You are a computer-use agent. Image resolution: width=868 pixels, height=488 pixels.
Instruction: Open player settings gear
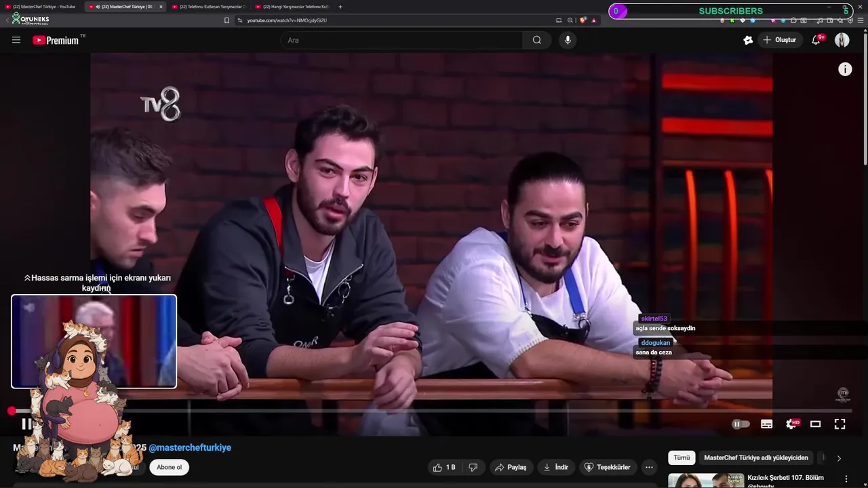coord(791,424)
